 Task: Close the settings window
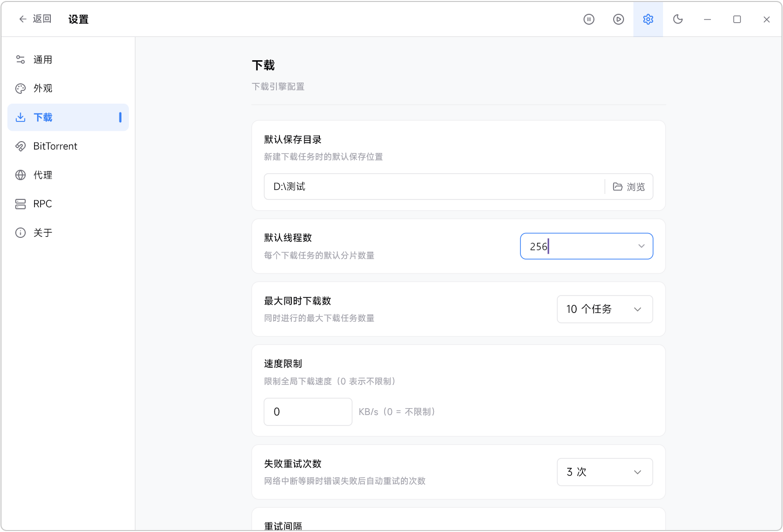point(767,19)
